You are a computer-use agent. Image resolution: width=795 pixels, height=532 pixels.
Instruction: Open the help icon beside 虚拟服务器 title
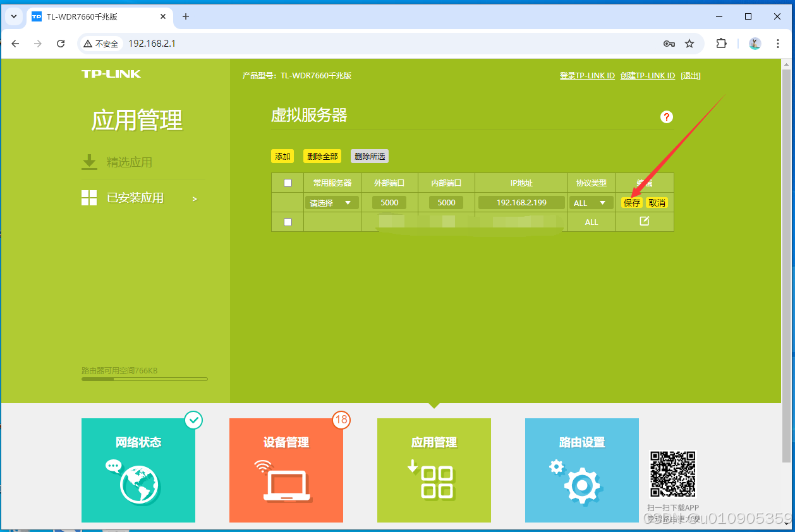[666, 117]
